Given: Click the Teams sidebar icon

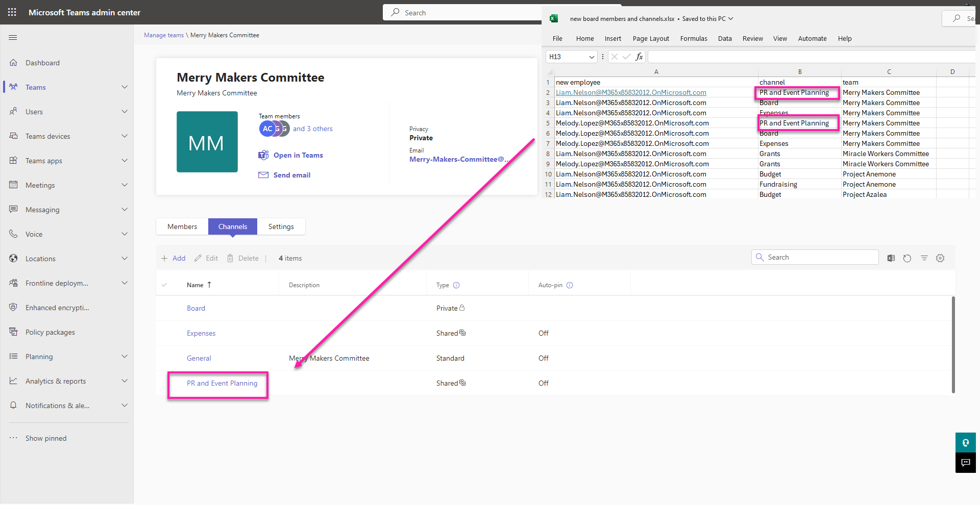Looking at the screenshot, I should [x=14, y=87].
